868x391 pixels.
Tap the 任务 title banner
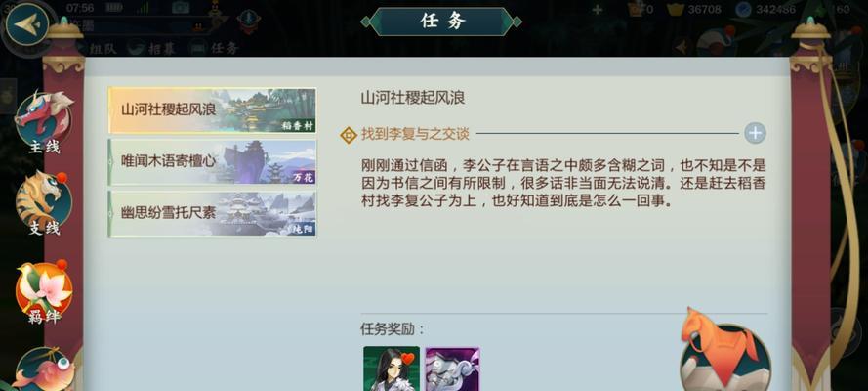441,22
